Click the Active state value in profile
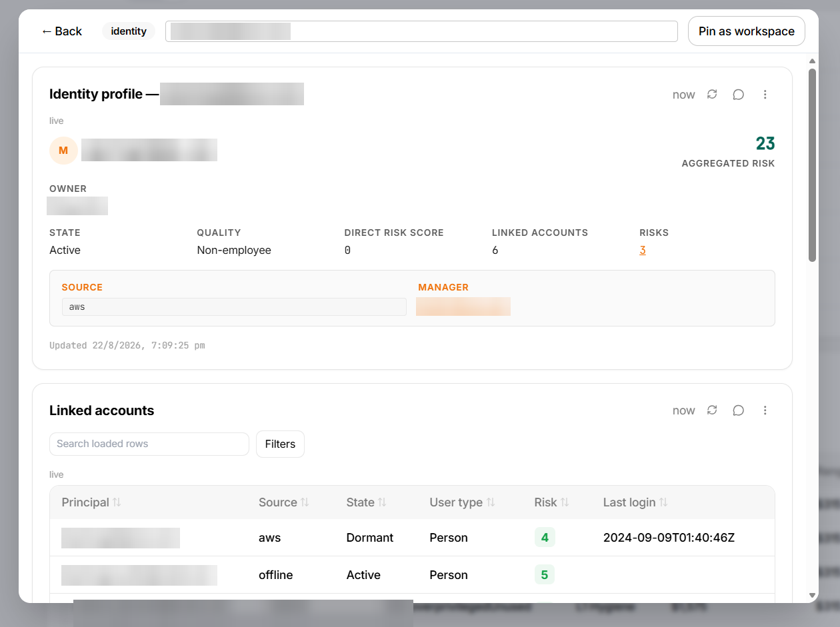The image size is (840, 627). point(65,251)
